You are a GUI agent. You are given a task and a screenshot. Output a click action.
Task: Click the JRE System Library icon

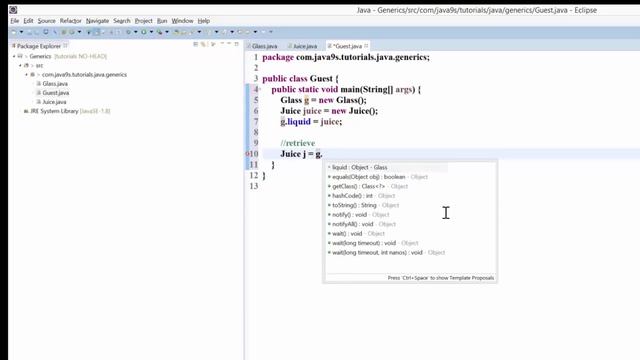(26, 111)
